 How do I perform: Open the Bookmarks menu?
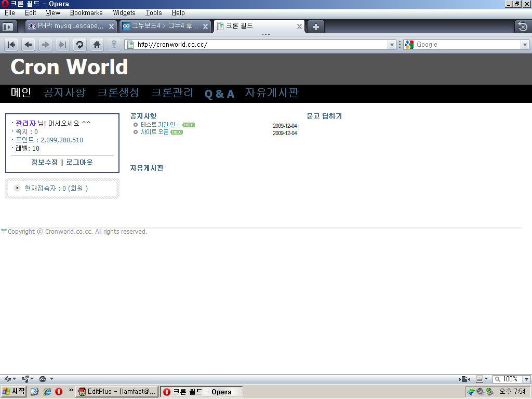tap(86, 12)
